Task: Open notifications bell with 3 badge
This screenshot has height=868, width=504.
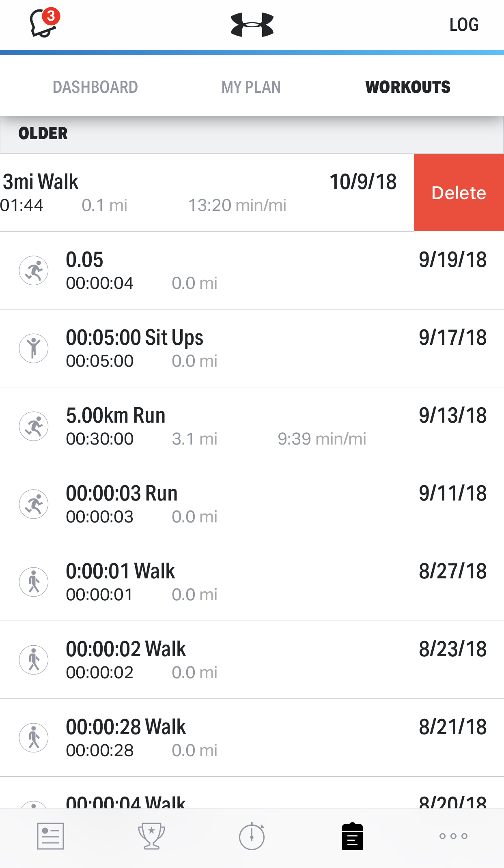Action: pyautogui.click(x=44, y=23)
